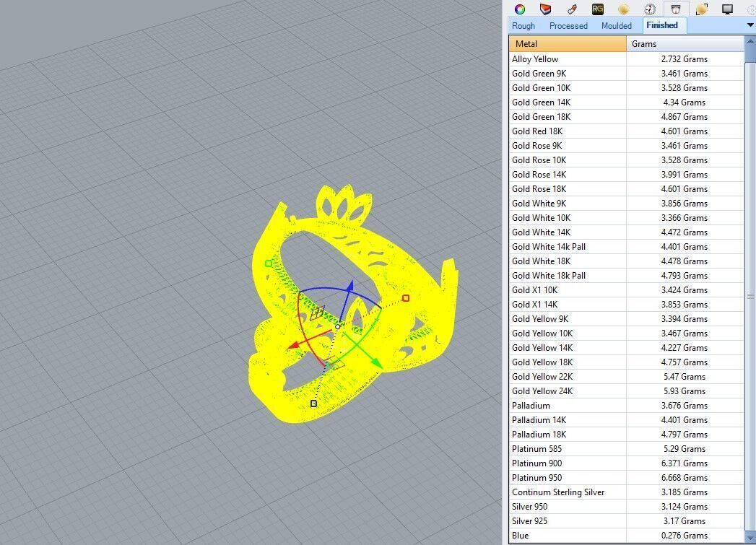This screenshot has height=545, width=756.
Task: Open the RG RhinoGold panel icon
Action: pyautogui.click(x=597, y=9)
